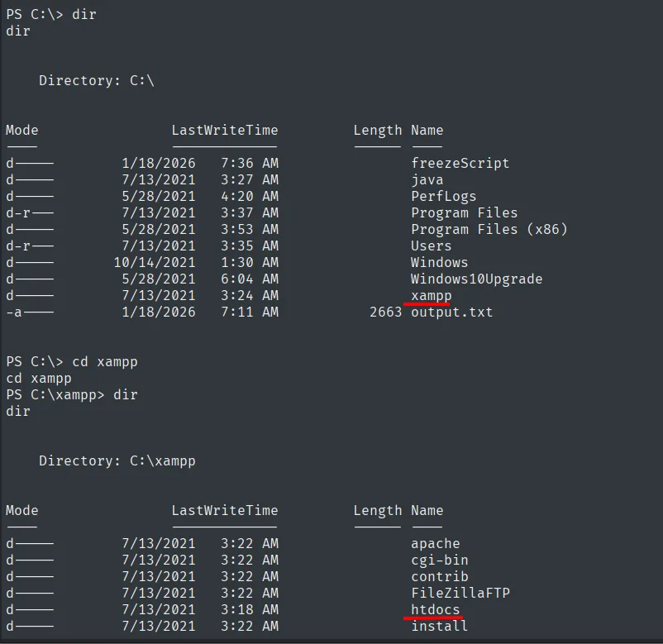Click the 7:36 AM time of freezeScript

pyautogui.click(x=250, y=163)
